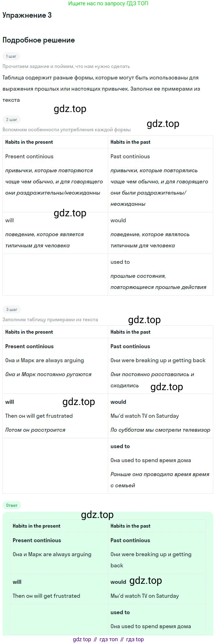The image size is (217, 644).
Task: Select the '1 шаг' step badge
Action: pos(11,56)
